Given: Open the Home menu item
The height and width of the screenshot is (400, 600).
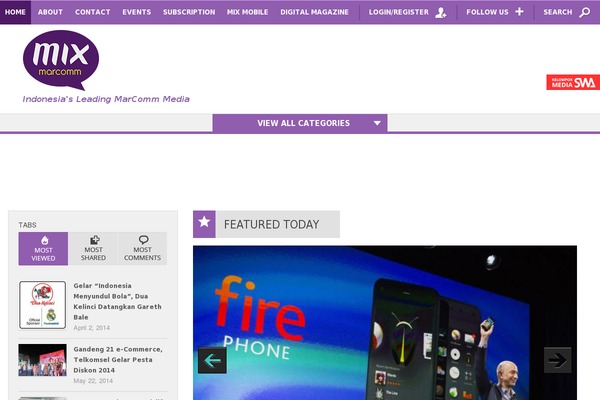Looking at the screenshot, I should coord(15,12).
